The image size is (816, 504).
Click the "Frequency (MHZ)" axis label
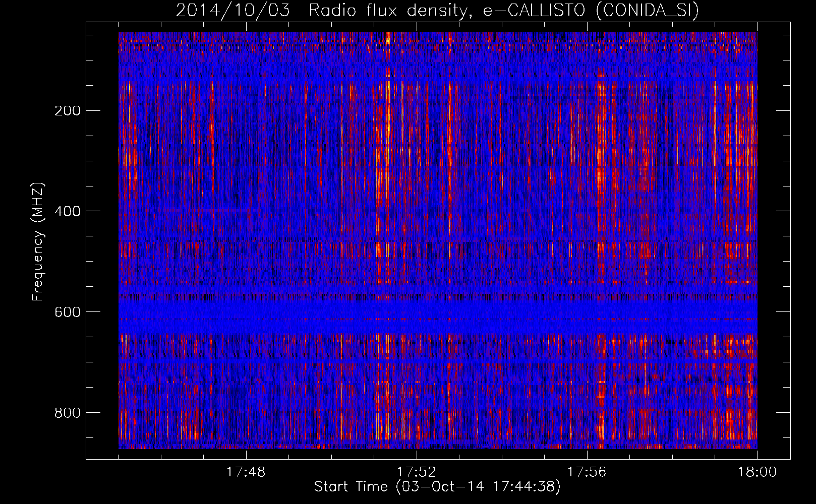(x=38, y=242)
